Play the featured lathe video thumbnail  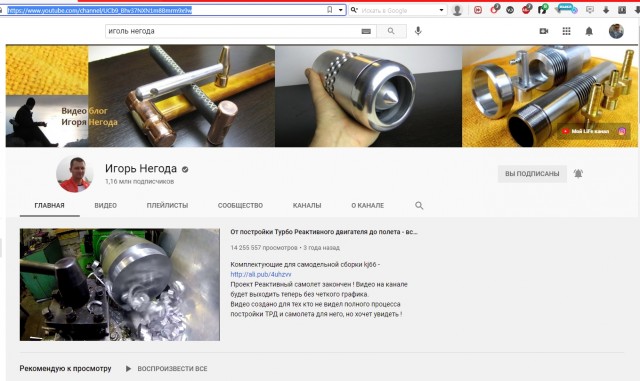click(x=120, y=285)
